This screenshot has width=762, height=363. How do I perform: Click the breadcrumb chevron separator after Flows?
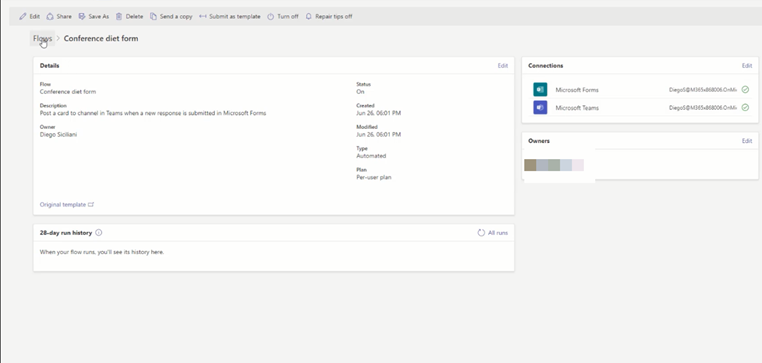(x=58, y=38)
